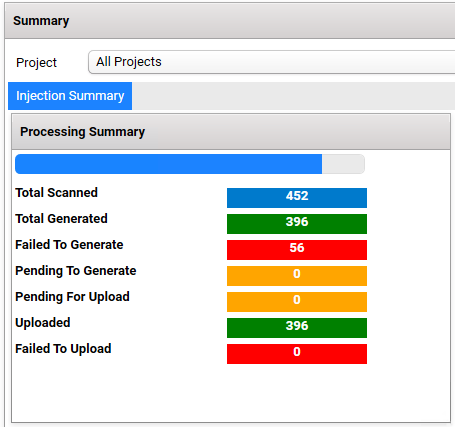Viewport: 455px width, 427px height.
Task: Click the Failed To Generate label
Action: [69, 245]
